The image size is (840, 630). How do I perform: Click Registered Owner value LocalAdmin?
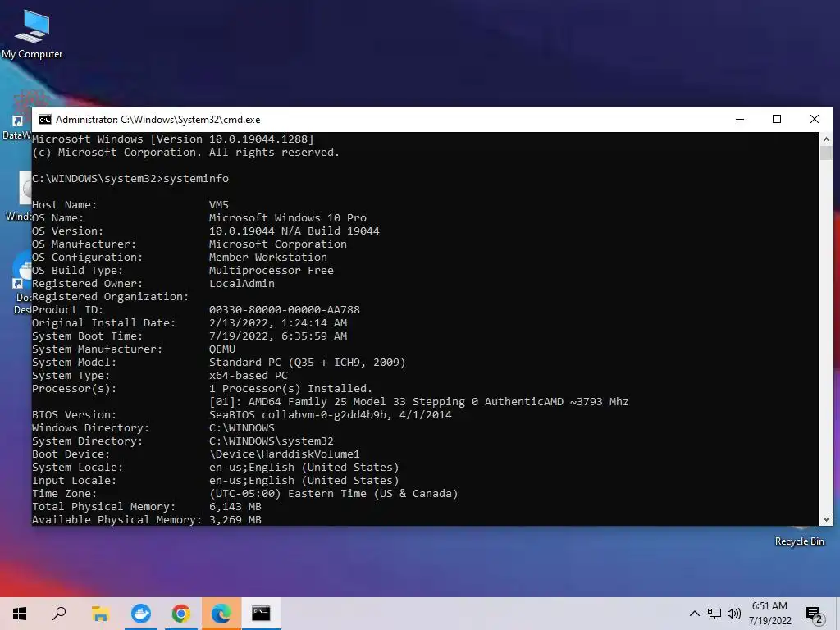(x=242, y=283)
